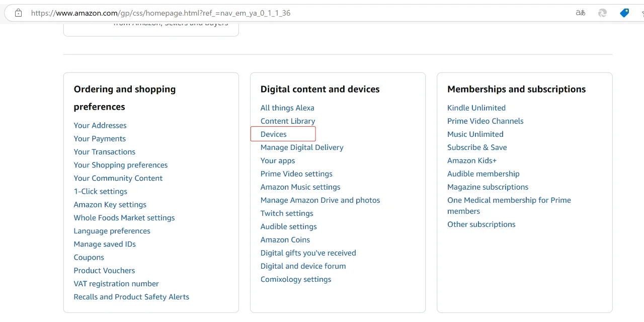The height and width of the screenshot is (322, 644).
Task: Change Language preferences
Action: (x=112, y=231)
